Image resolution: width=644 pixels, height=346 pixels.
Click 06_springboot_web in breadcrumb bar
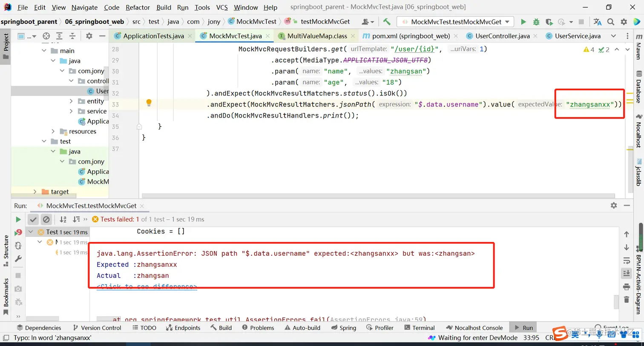pos(95,22)
